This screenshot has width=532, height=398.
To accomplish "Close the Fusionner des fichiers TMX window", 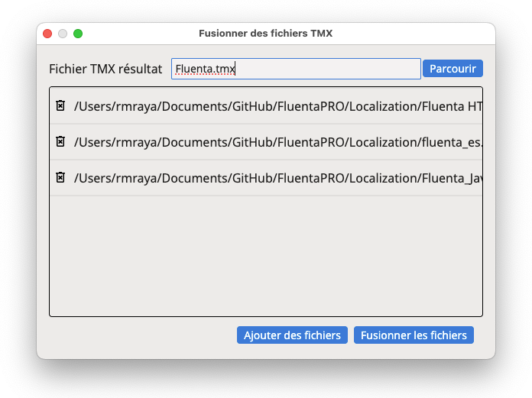I will pos(47,34).
